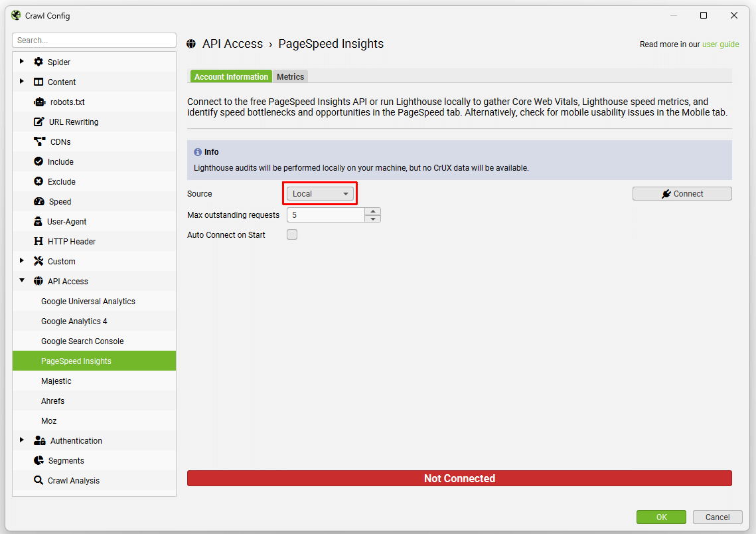
Task: Increase Max outstanding requests with the up arrow
Action: pyautogui.click(x=373, y=211)
